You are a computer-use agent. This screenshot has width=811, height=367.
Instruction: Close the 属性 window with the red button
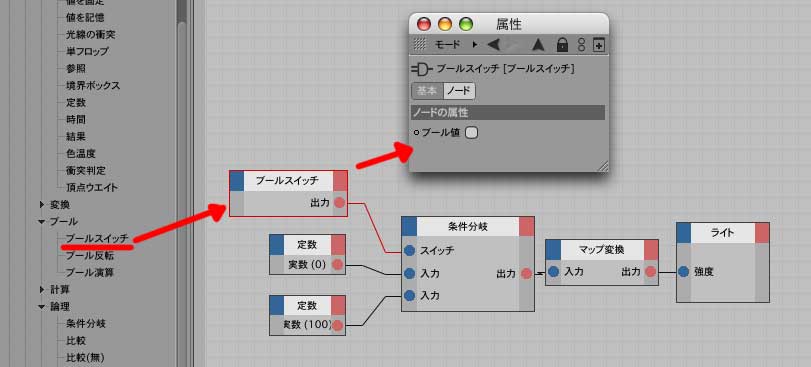tap(424, 24)
